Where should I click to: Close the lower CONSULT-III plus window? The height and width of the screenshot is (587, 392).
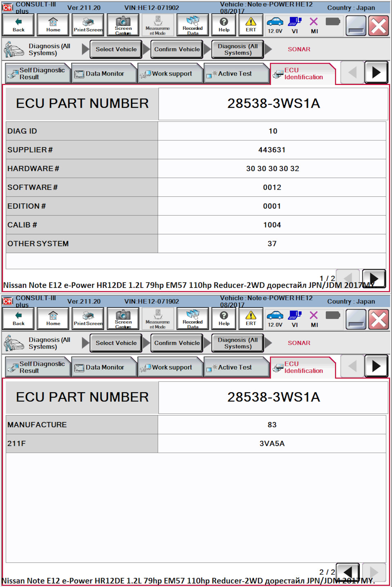(379, 320)
